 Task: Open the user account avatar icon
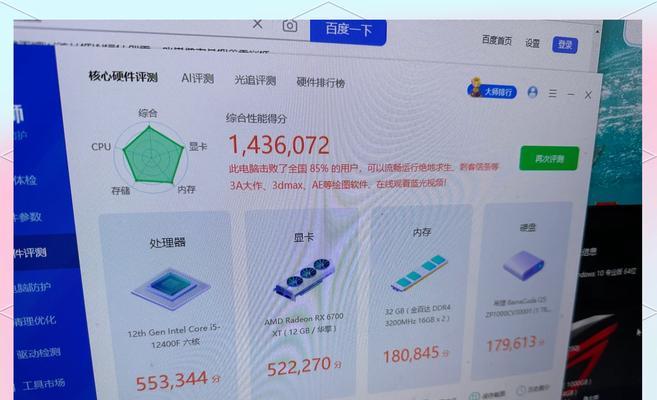pos(533,92)
